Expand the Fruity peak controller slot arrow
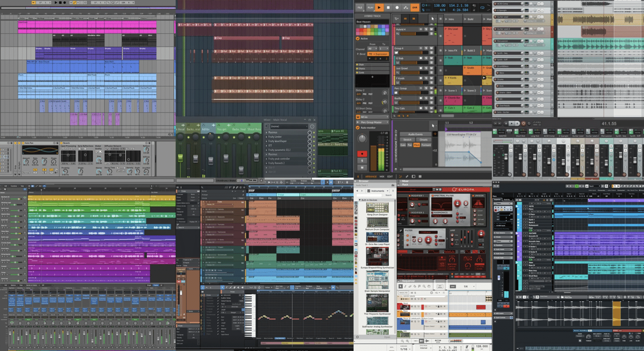644x351 pixels. (266, 159)
